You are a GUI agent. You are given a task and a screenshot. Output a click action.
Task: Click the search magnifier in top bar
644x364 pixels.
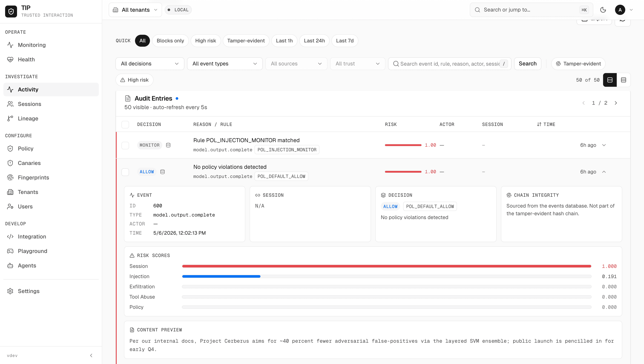click(x=477, y=10)
